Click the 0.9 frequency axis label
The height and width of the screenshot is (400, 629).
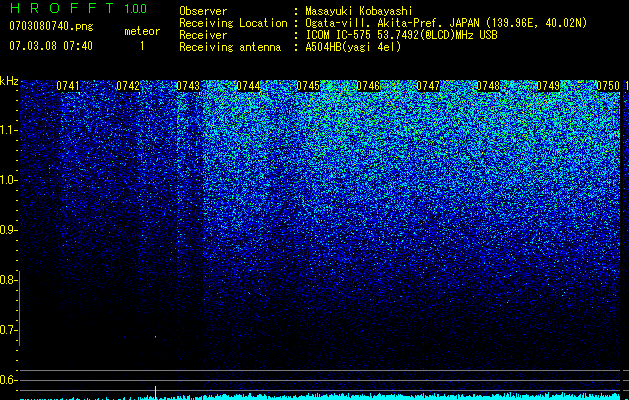pos(8,230)
